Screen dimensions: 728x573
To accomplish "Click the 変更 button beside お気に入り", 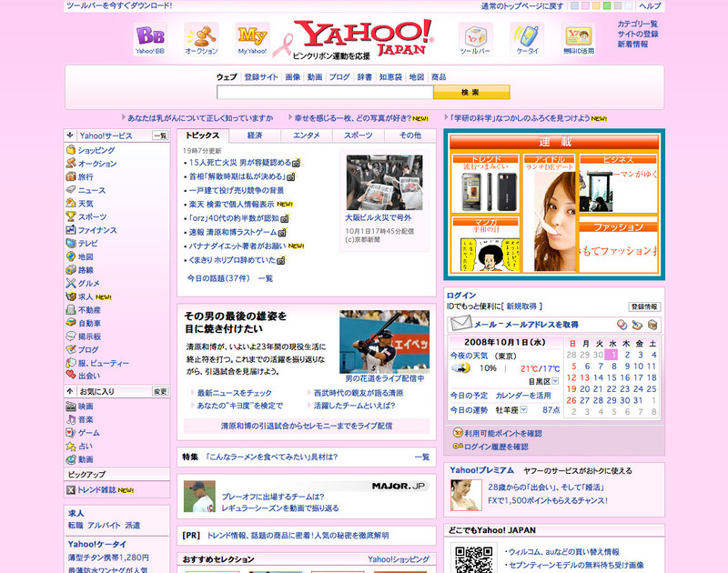I will (160, 391).
